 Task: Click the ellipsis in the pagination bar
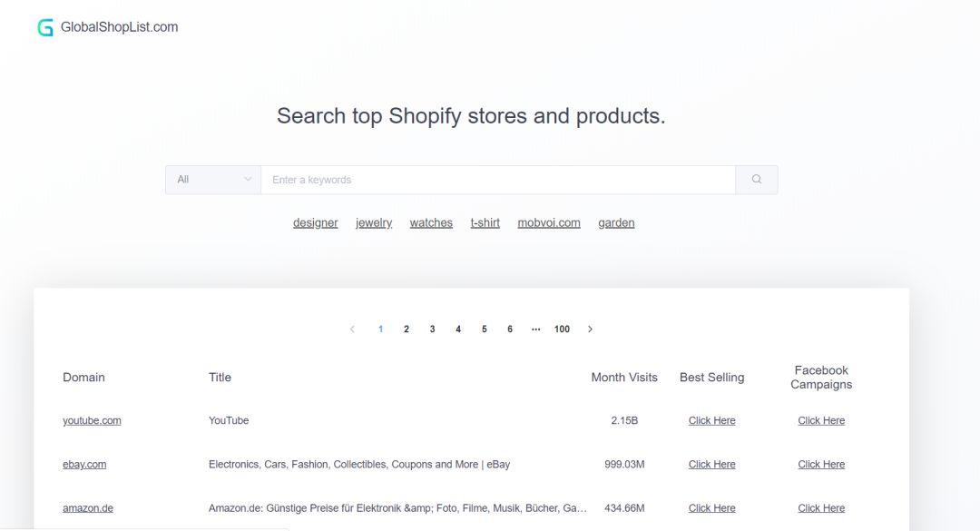[535, 329]
